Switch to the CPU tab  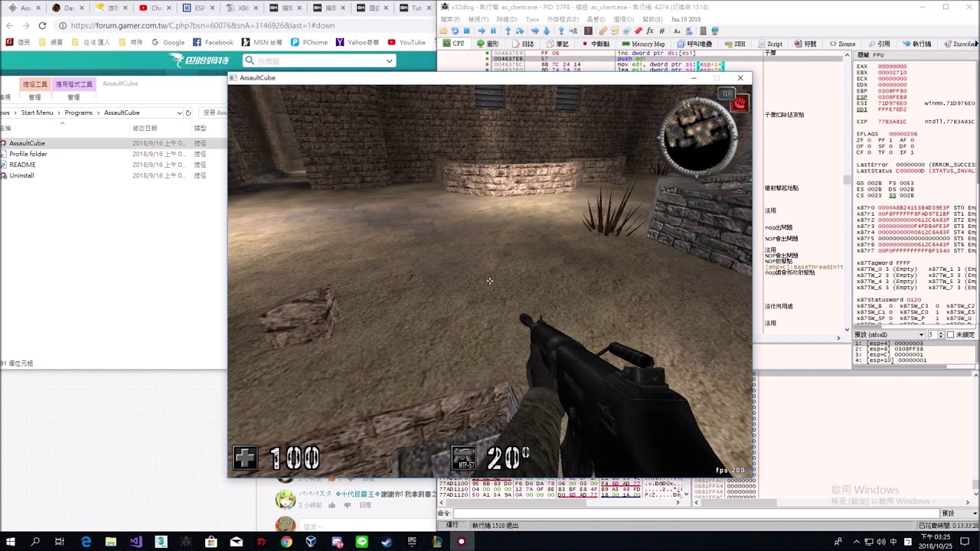(454, 44)
